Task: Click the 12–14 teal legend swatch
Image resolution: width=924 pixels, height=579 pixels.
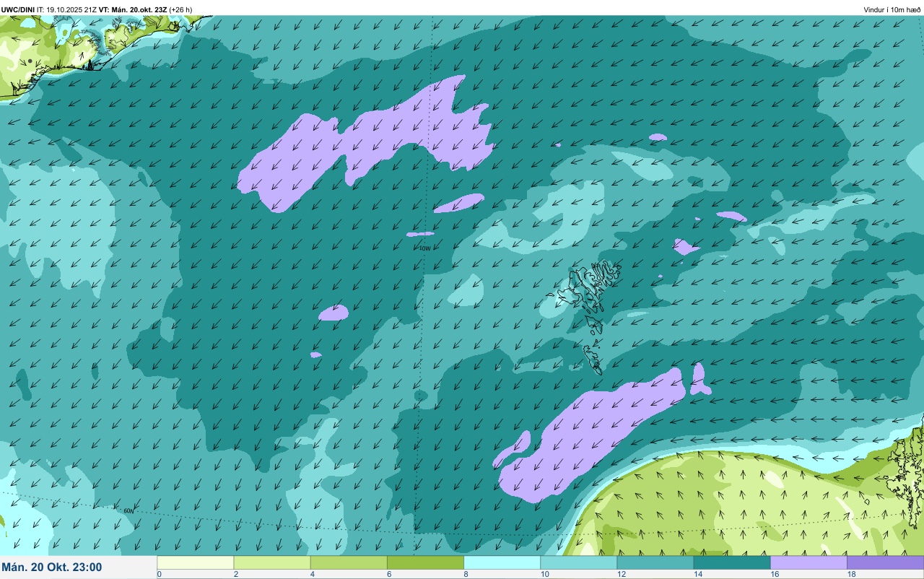Action: click(655, 562)
